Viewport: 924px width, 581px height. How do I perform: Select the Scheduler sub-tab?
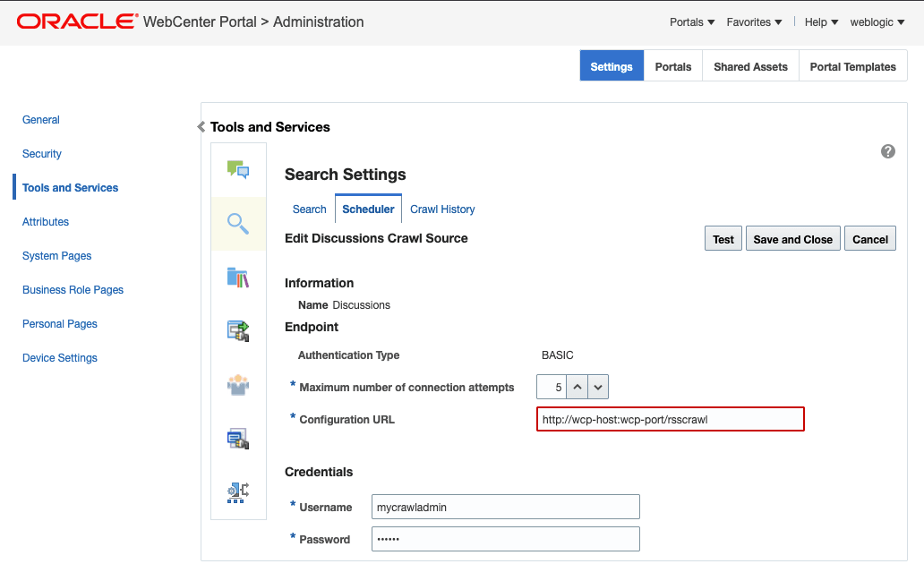[x=368, y=209]
